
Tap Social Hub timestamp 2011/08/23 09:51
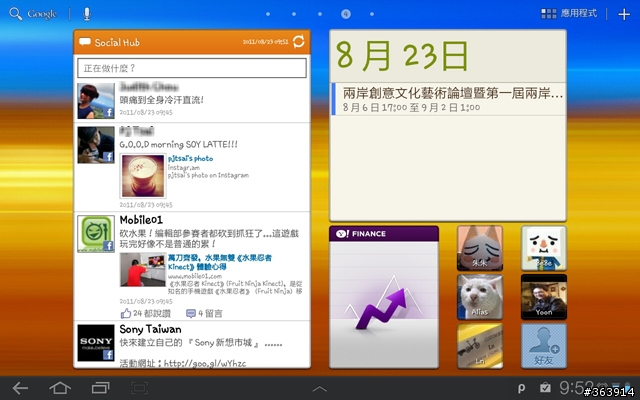[265, 42]
